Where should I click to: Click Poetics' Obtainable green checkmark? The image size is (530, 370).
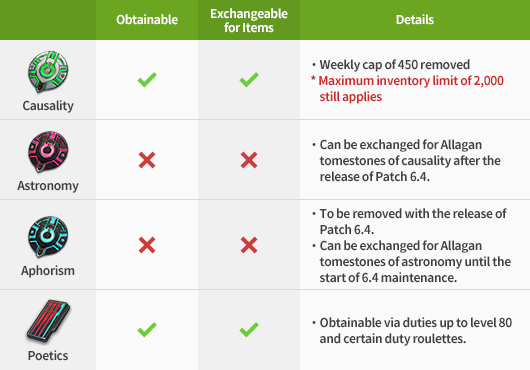[x=147, y=329]
